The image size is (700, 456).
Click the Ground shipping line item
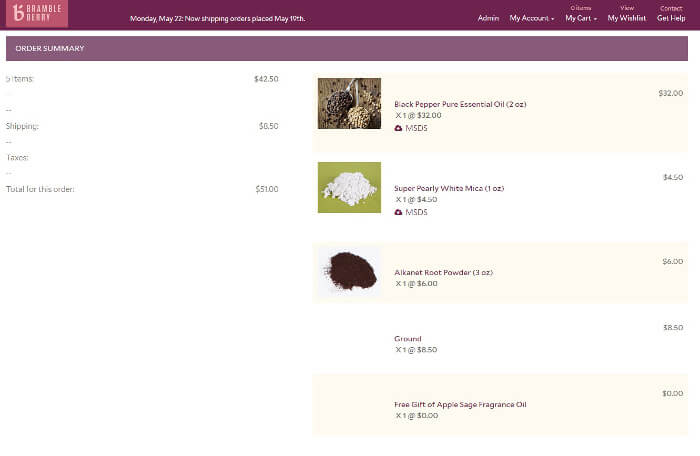click(x=408, y=339)
